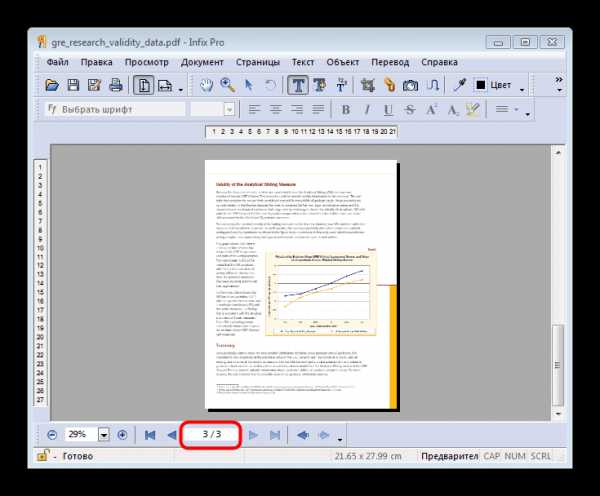Print the document via printer icon
600x496 pixels.
point(116,85)
